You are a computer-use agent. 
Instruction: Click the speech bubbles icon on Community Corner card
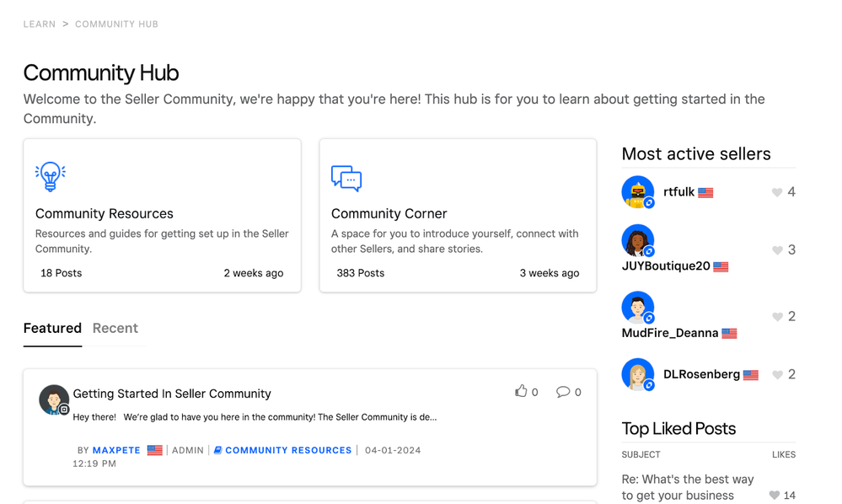pyautogui.click(x=346, y=178)
